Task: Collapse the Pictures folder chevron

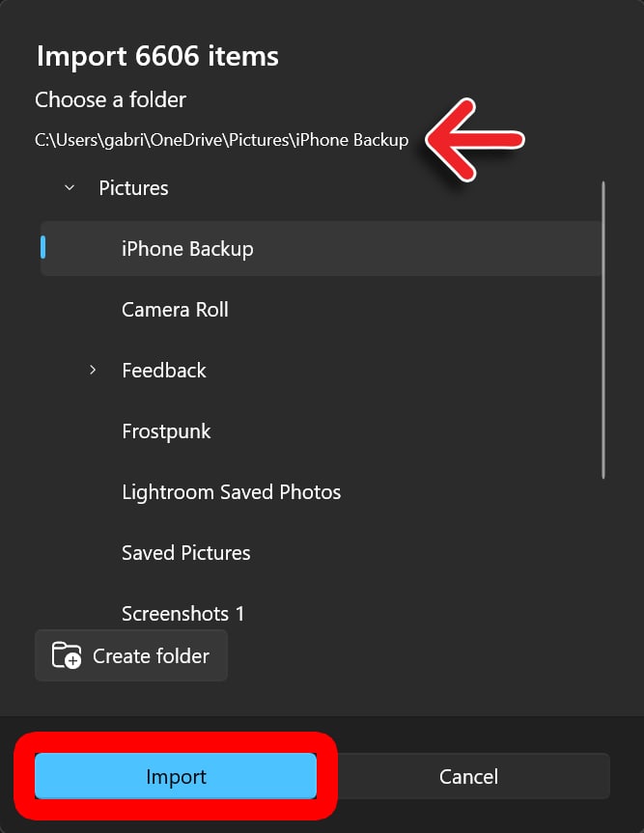Action: click(70, 187)
